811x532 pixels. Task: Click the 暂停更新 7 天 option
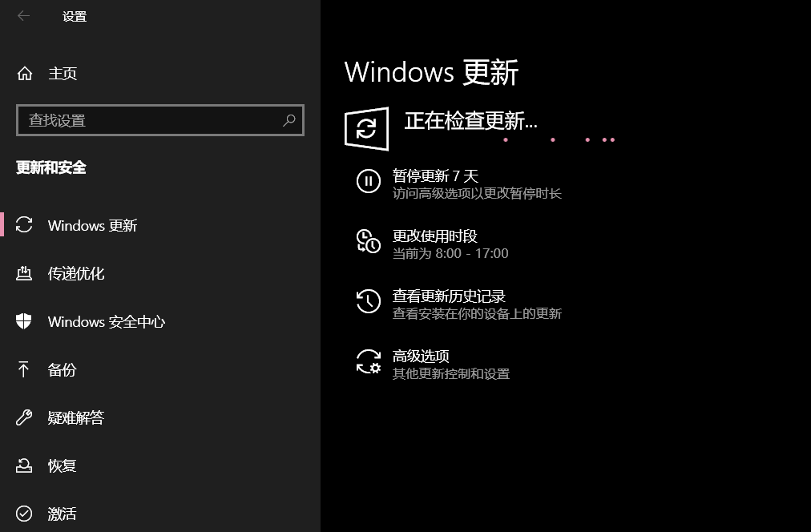(435, 176)
